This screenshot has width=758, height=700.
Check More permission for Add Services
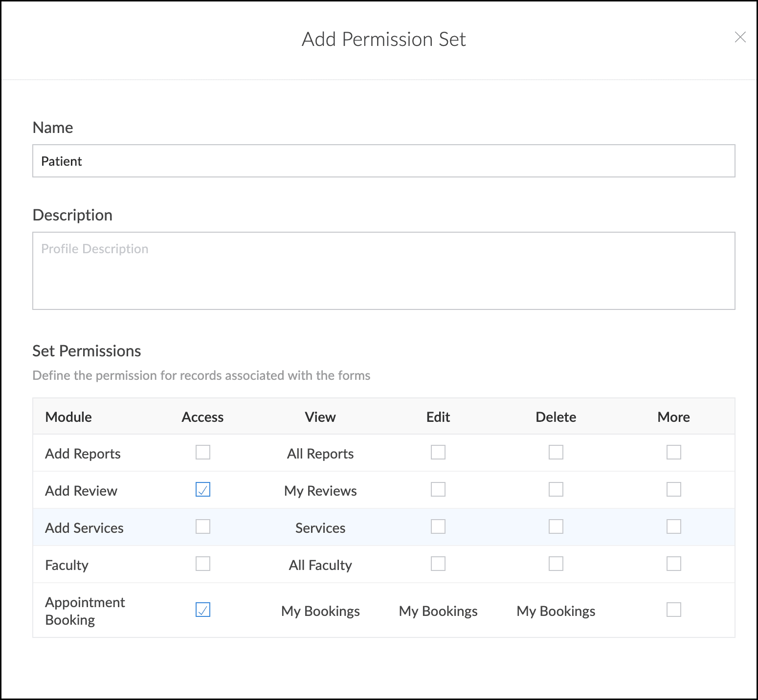click(x=674, y=526)
